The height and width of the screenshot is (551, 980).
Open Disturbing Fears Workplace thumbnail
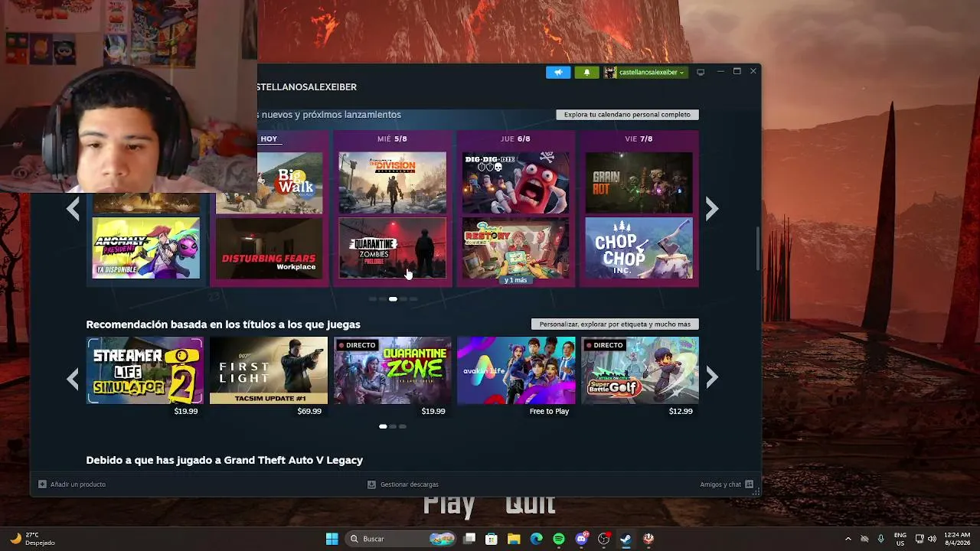tap(269, 248)
